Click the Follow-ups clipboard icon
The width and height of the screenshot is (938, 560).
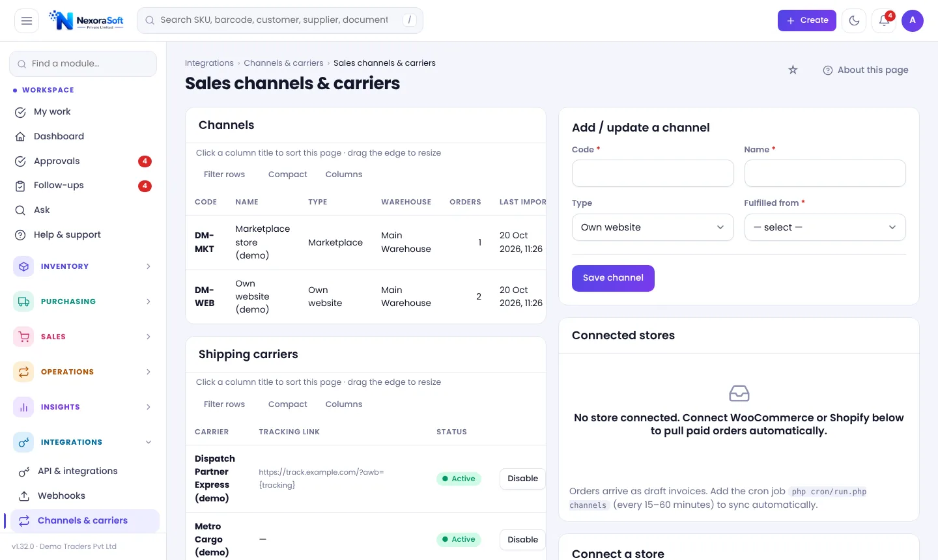pos(20,186)
